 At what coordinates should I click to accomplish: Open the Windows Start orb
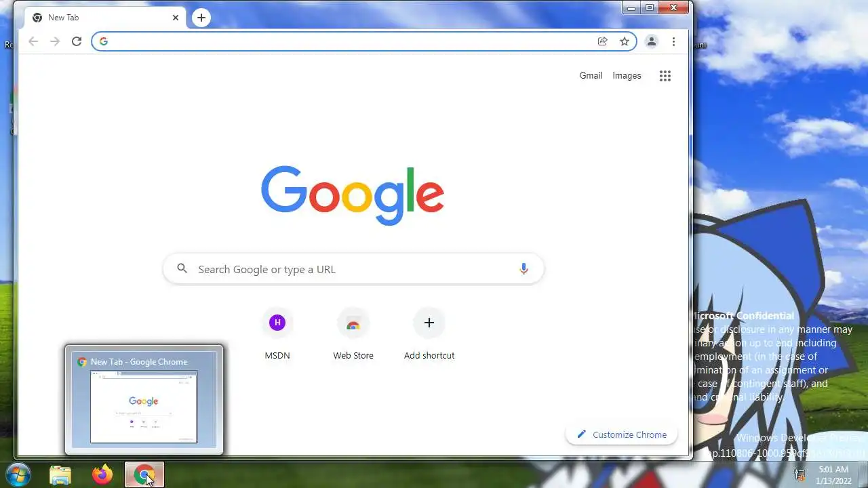tap(18, 474)
